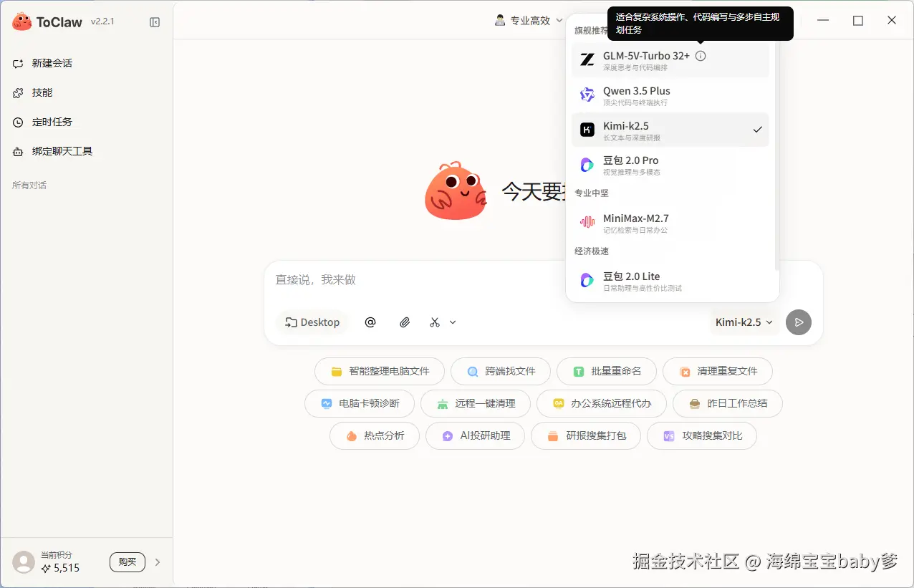914x588 pixels.
Task: Click the 电脑卡顿诊断 suggestion chip
Action: 360,403
